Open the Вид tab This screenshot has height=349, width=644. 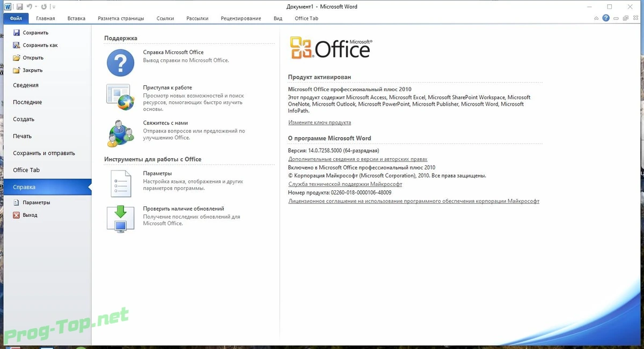278,18
